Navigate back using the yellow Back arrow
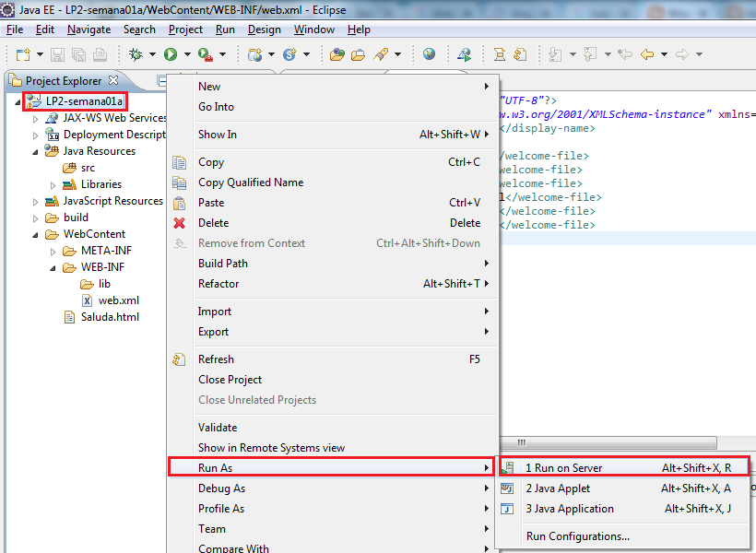The image size is (756, 553). pos(646,54)
